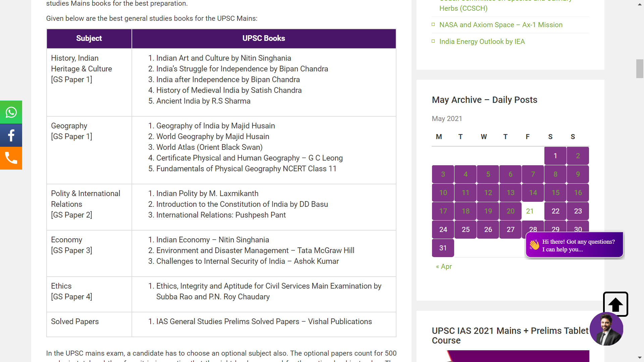This screenshot has height=362, width=644.
Task: Select May 3 in the archive calendar
Action: point(443,174)
